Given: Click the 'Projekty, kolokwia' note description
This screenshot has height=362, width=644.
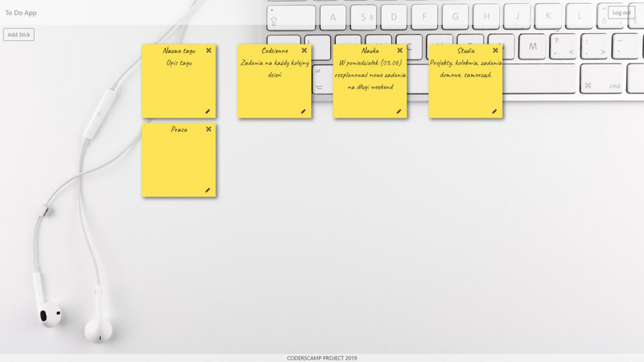Looking at the screenshot, I should tap(466, 68).
